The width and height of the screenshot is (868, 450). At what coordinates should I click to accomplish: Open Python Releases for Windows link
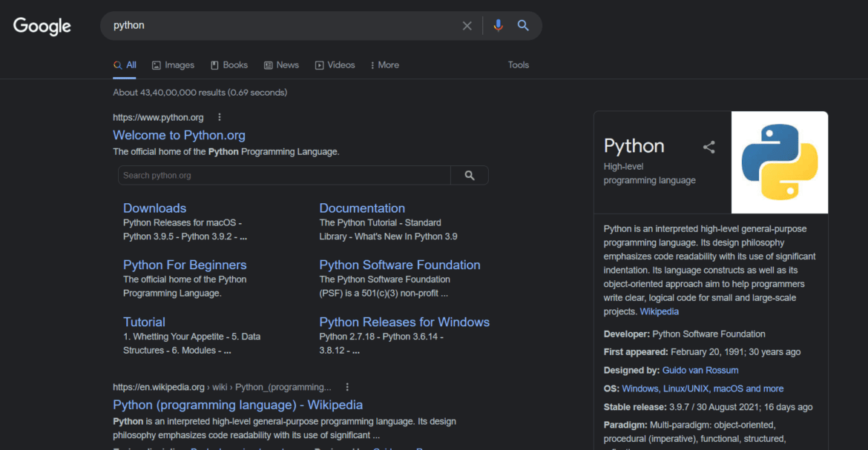[x=404, y=322]
